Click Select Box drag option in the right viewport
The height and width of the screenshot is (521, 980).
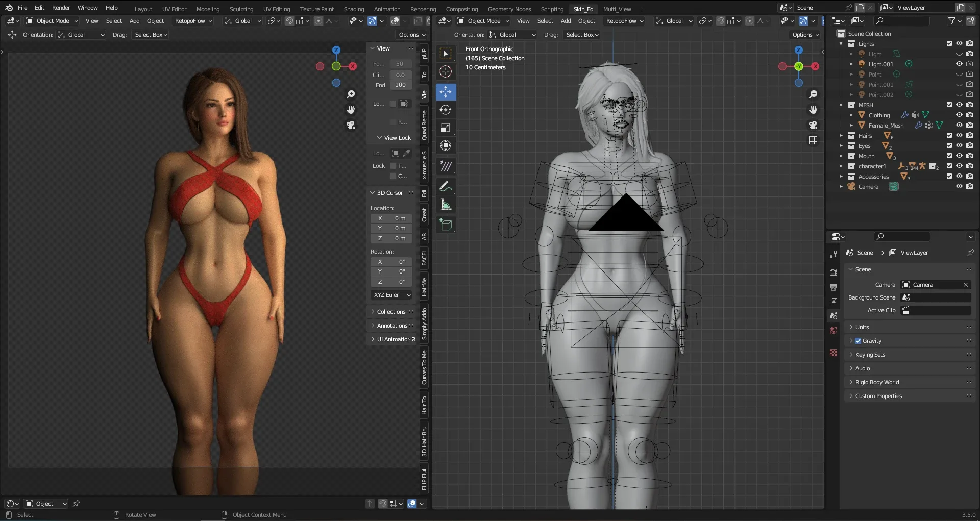coord(582,35)
